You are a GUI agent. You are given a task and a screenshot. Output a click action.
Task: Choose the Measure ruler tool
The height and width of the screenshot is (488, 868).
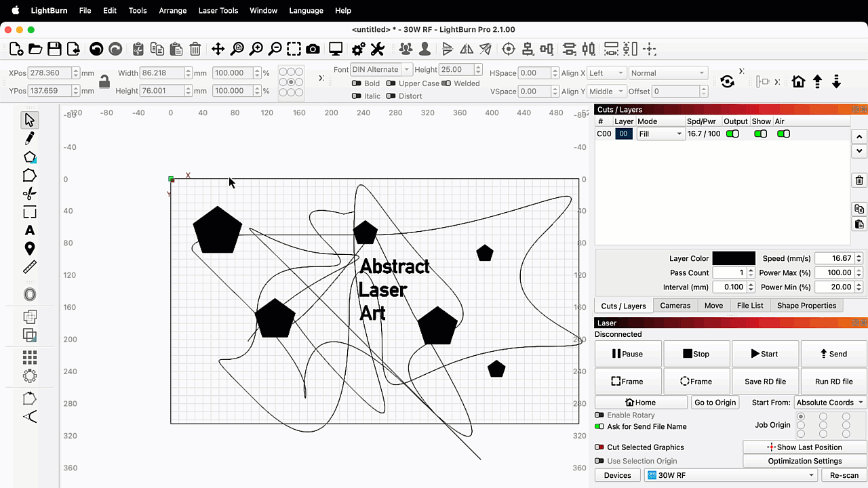pos(29,267)
